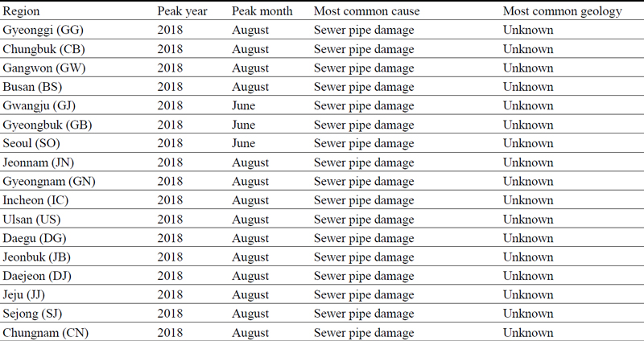Click August peak month in Jeju row
This screenshot has width=644, height=341.
(x=250, y=294)
